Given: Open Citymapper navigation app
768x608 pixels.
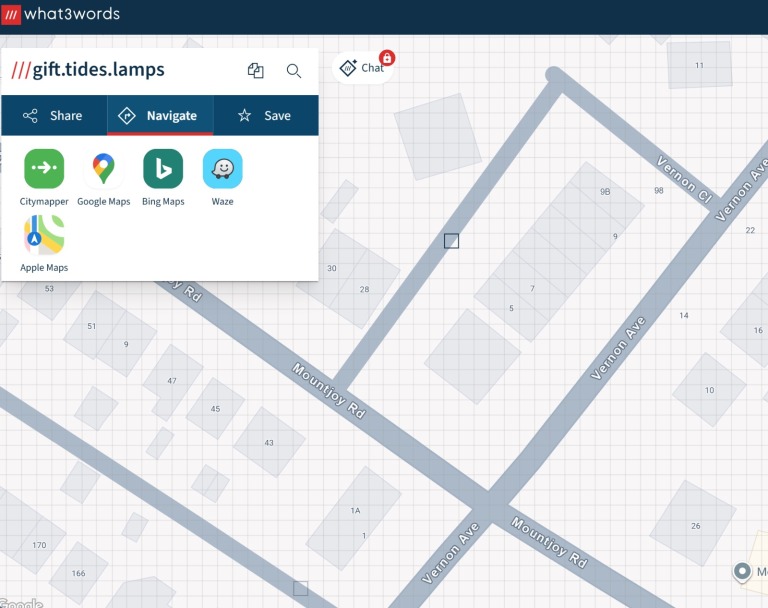Looking at the screenshot, I should click(44, 169).
